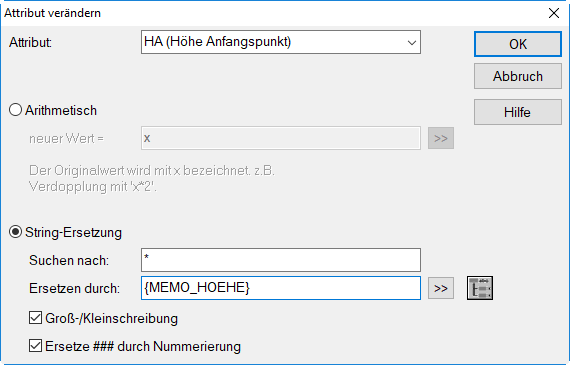
Task: Click the >> button next to Ersetzen durch
Action: point(441,288)
